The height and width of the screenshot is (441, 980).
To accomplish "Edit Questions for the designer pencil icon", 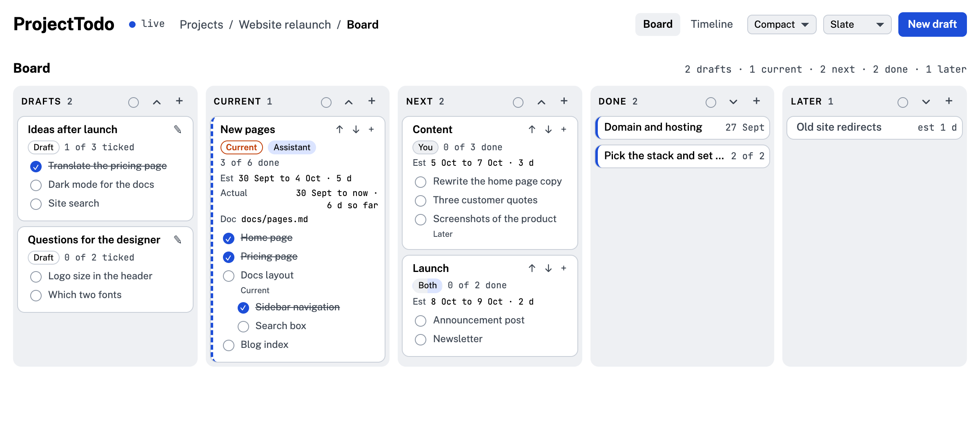I will 178,240.
